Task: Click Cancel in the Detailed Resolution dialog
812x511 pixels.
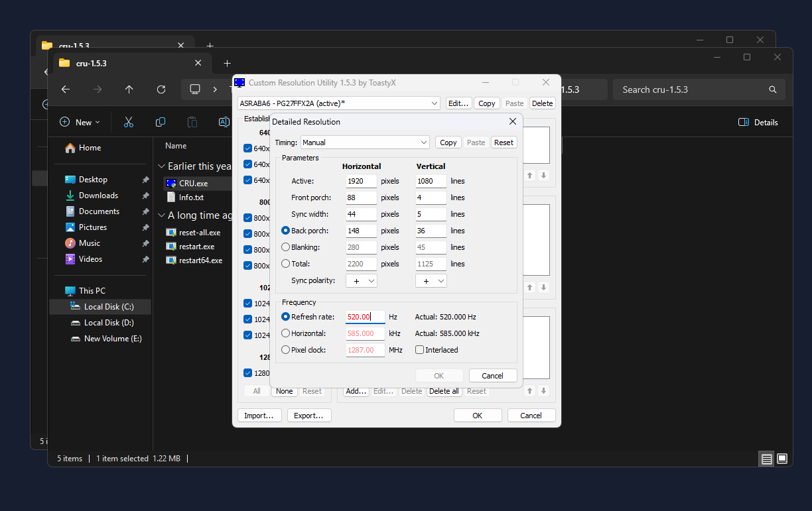Action: (x=492, y=376)
